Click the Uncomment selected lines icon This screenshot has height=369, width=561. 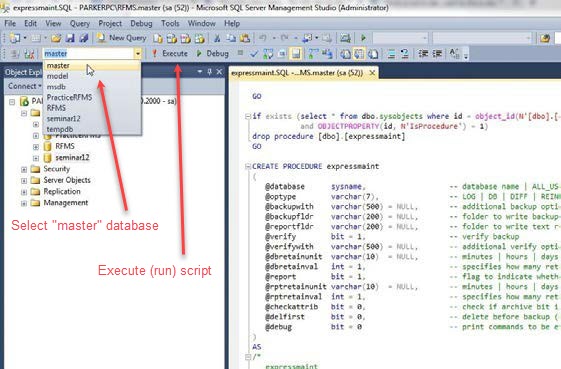coord(405,54)
